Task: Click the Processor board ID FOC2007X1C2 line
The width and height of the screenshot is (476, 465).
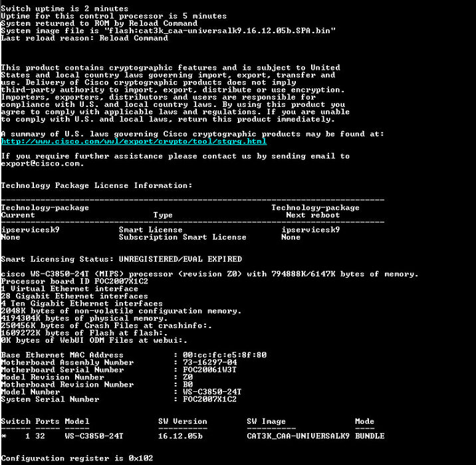Action: pyautogui.click(x=74, y=281)
